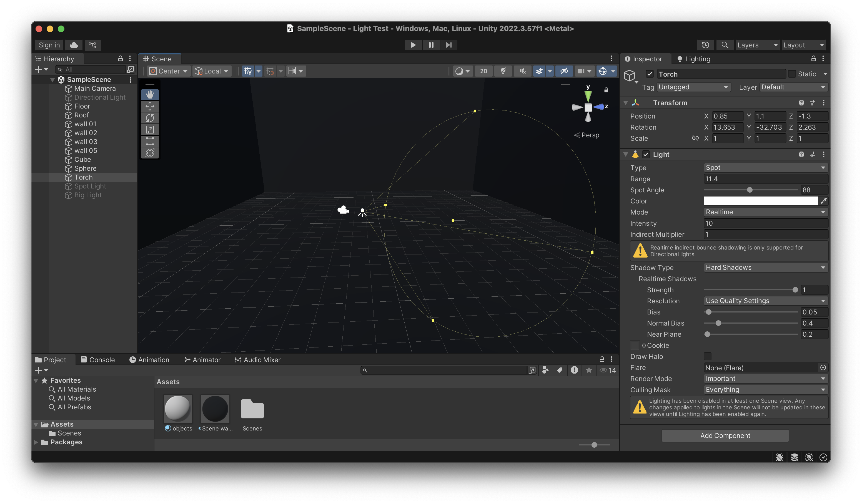Select the Rect transform tool
This screenshot has height=504, width=862.
150,141
